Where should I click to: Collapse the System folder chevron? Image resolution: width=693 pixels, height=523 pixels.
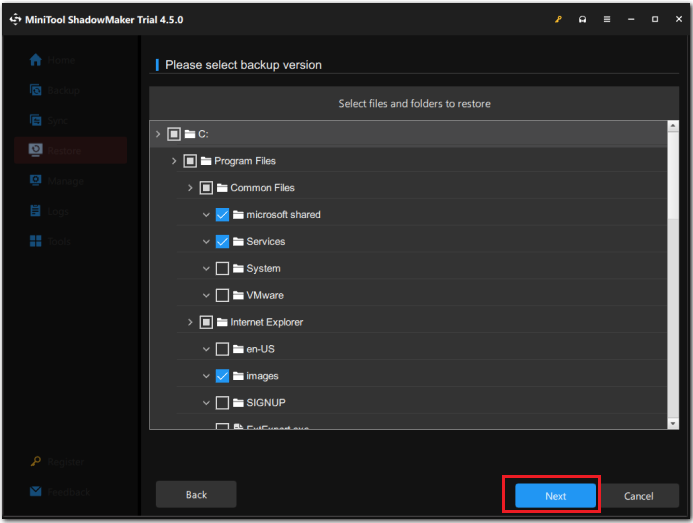click(206, 269)
